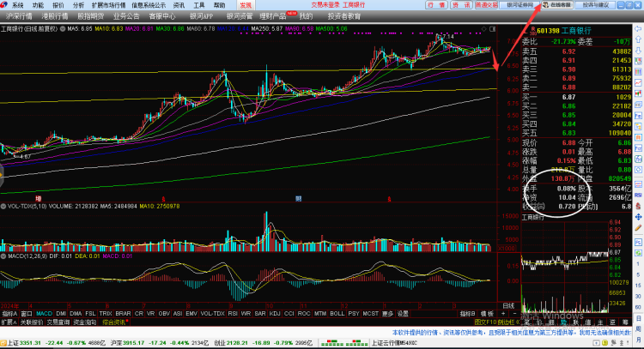
Task: Open the 更多 indicators dropdown
Action: point(388,314)
